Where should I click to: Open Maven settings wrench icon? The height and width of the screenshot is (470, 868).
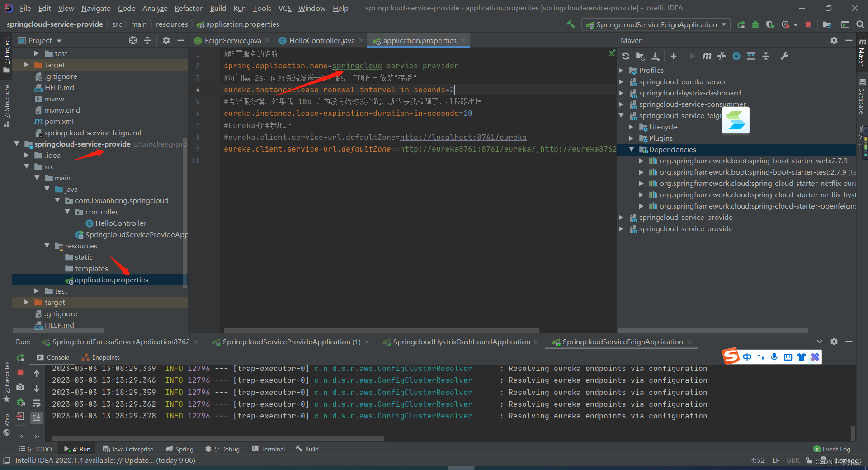coord(784,56)
